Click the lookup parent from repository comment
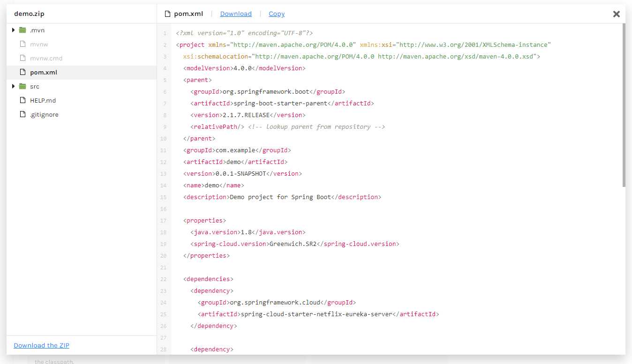Viewport: 632px width, 364px height. 316,127
